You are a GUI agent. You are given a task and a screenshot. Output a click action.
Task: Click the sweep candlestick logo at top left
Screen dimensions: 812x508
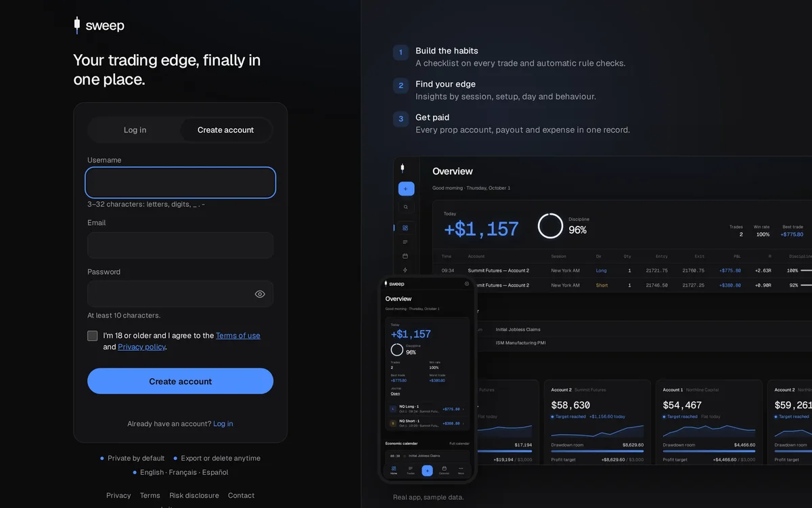click(99, 26)
